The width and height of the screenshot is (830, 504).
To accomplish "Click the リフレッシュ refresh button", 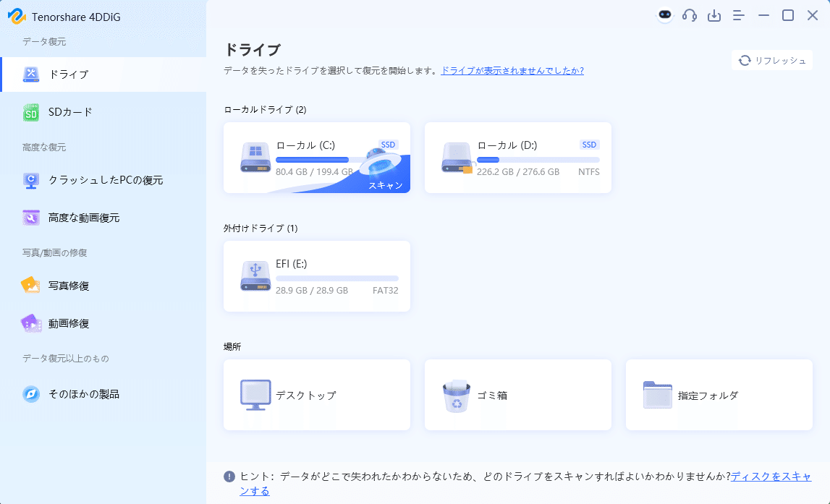I will [772, 60].
